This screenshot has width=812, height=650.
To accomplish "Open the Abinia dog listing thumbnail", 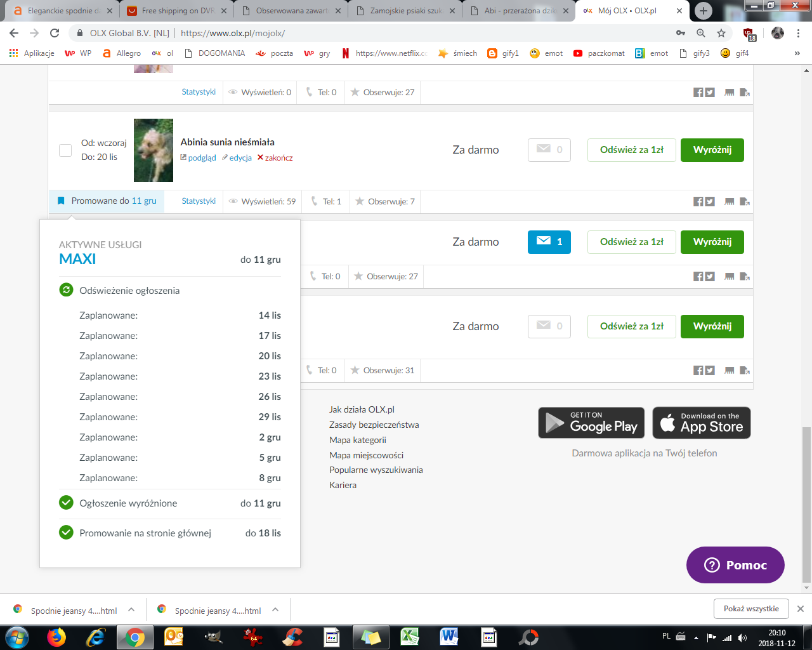I will [154, 150].
